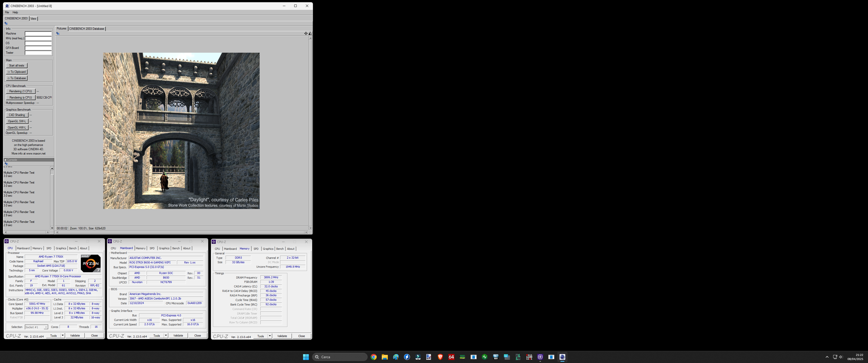
Task: Select the Pictures tab
Action: (61, 29)
